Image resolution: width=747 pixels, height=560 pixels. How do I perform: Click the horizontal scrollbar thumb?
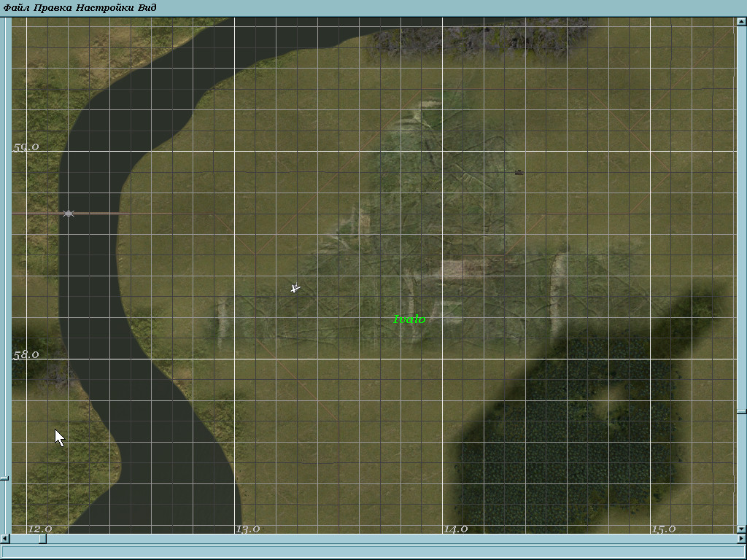[x=42, y=539]
